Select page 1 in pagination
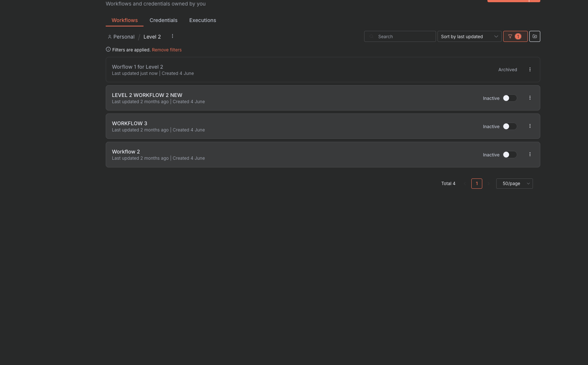The width and height of the screenshot is (588, 365). click(476, 184)
